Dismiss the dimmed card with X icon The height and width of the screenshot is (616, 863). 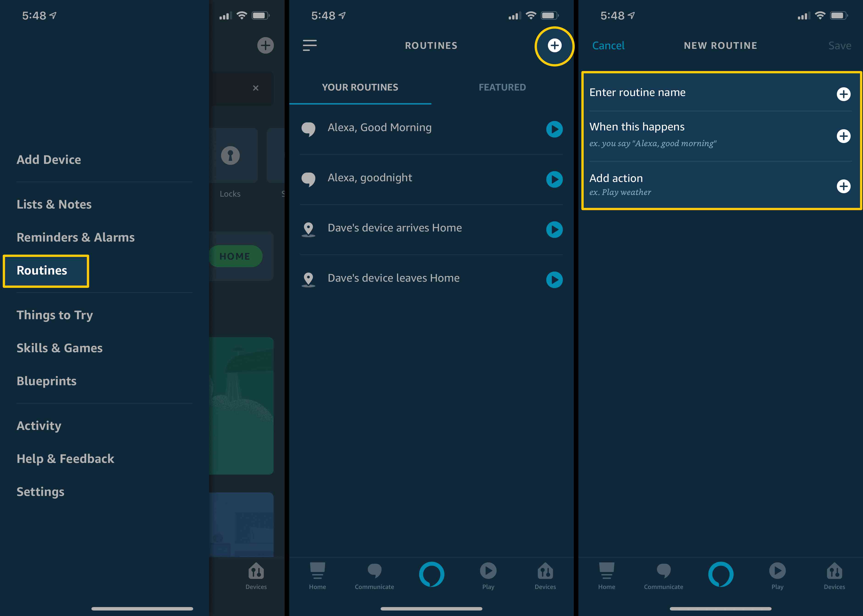coord(256,88)
